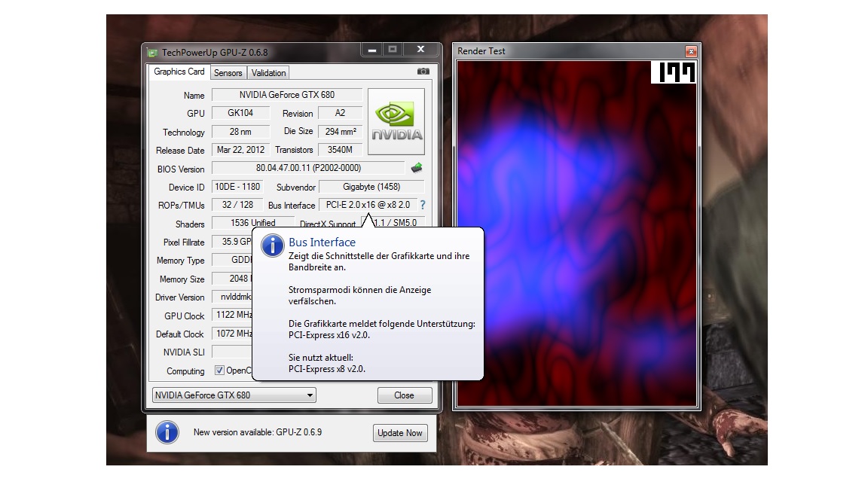868x488 pixels.
Task: Click the 'Memory Size' label
Action: point(182,279)
